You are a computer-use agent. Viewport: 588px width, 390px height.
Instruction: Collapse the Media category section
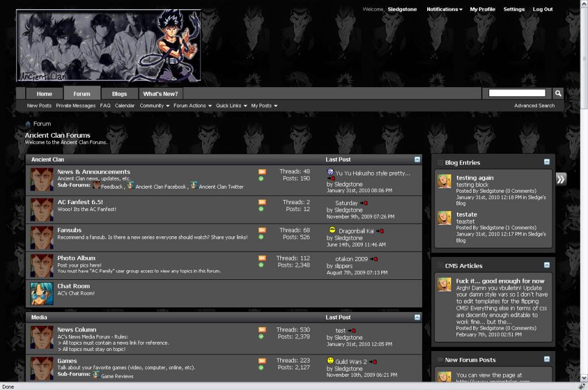[x=417, y=317]
